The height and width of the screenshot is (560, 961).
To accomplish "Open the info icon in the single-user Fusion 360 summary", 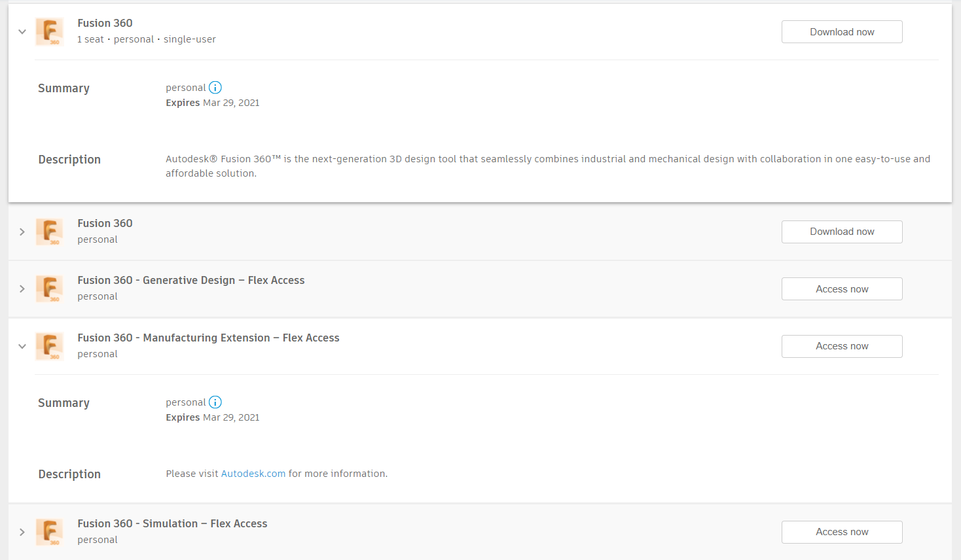I will pyautogui.click(x=215, y=88).
